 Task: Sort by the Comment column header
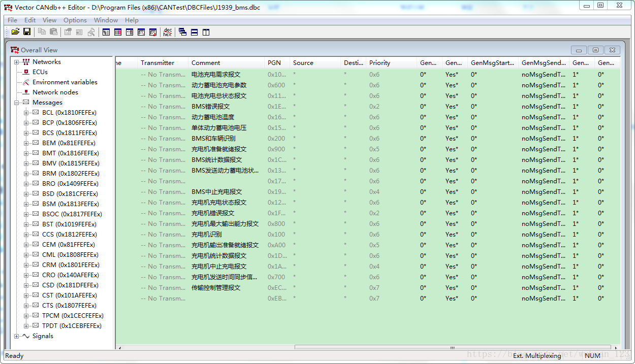click(x=227, y=63)
